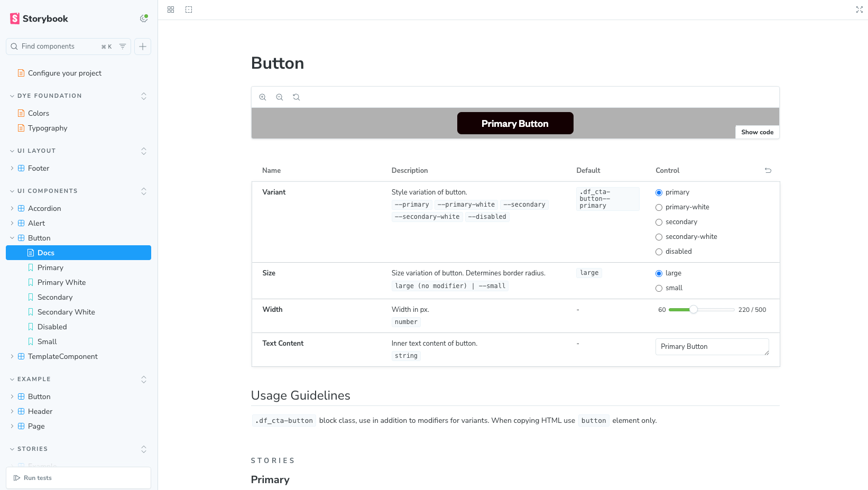The image size is (868, 490).
Task: Collapse the STORIES section
Action: point(29,449)
